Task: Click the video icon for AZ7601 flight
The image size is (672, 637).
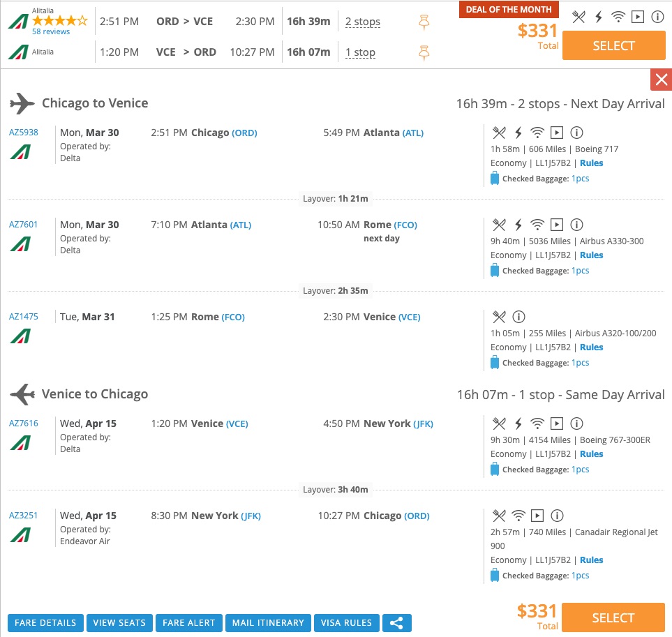Action: click(556, 225)
